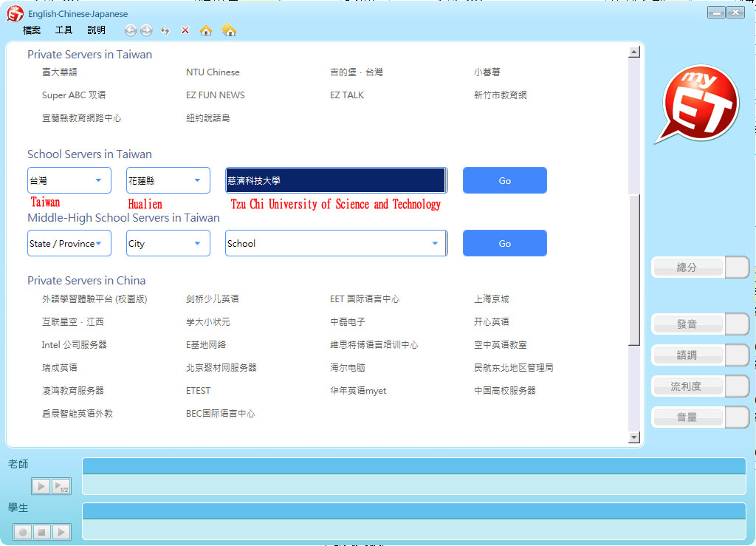Open the E基地网络 server link

[x=206, y=345]
